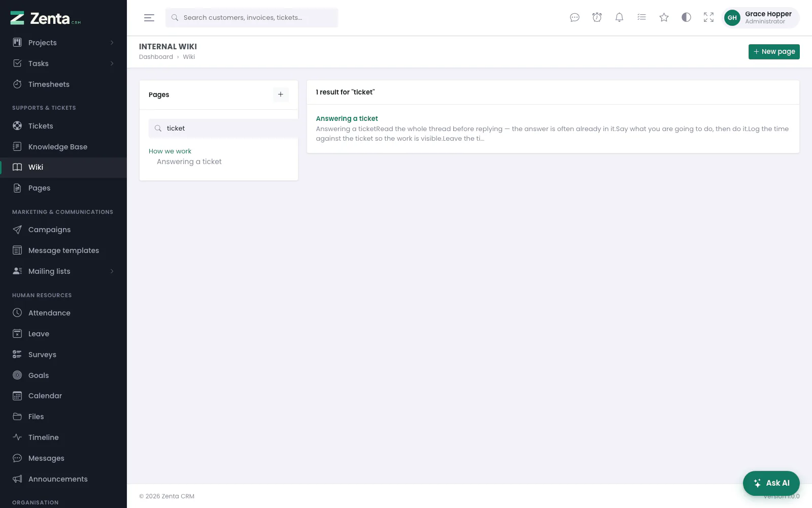This screenshot has height=508, width=812.
Task: Open Grace Hopper user profile menu
Action: [760, 18]
